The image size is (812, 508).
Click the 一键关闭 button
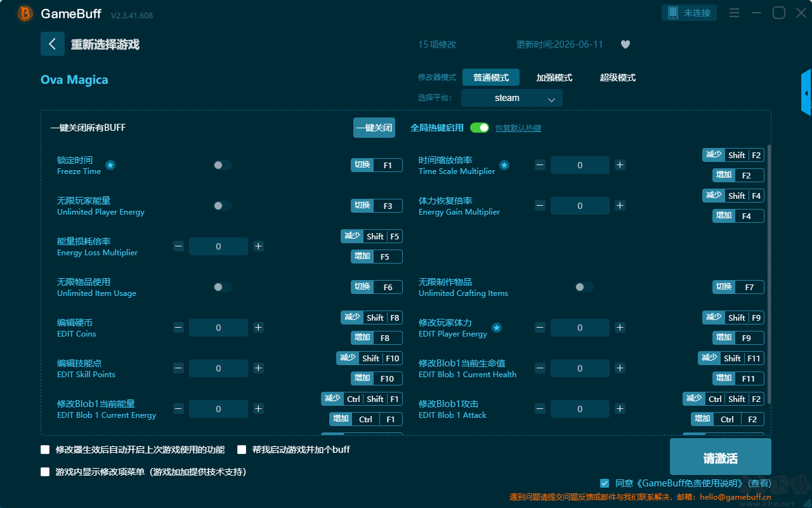point(374,128)
